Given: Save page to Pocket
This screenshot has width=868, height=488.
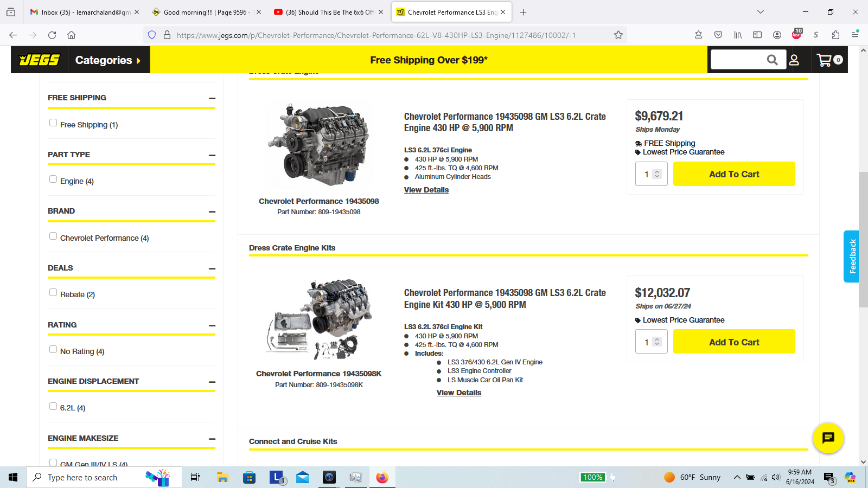Looking at the screenshot, I should coord(718,35).
